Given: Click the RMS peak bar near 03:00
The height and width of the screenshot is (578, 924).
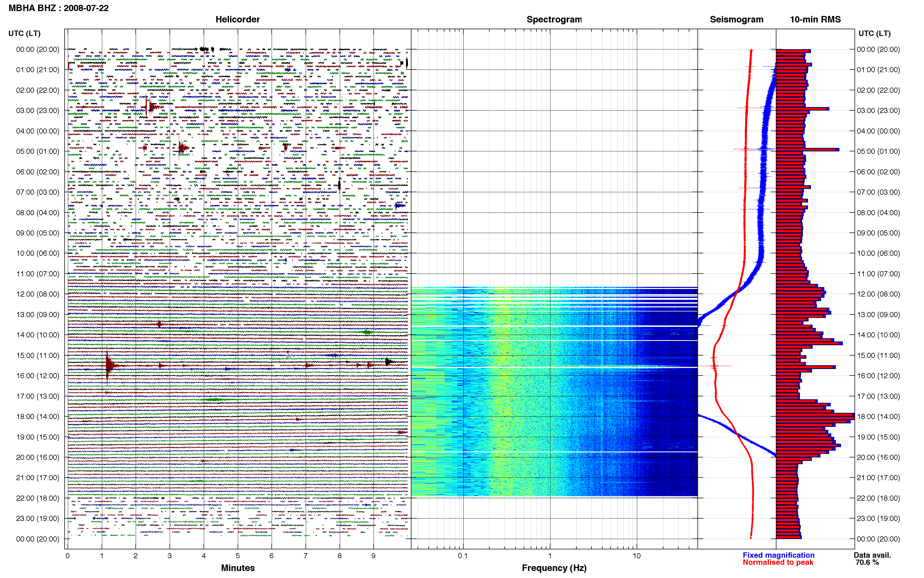Looking at the screenshot, I should [x=802, y=109].
